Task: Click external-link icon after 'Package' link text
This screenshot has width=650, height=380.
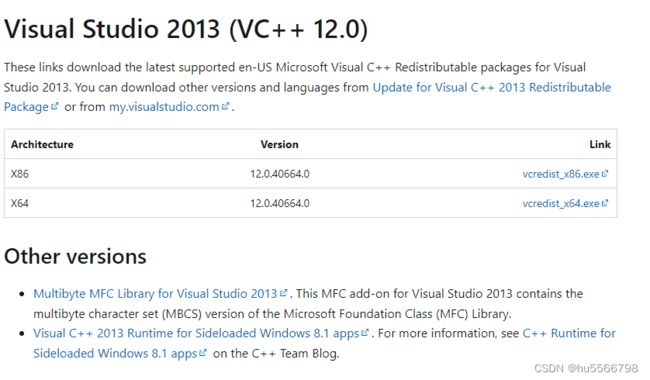Action: pyautogui.click(x=54, y=106)
